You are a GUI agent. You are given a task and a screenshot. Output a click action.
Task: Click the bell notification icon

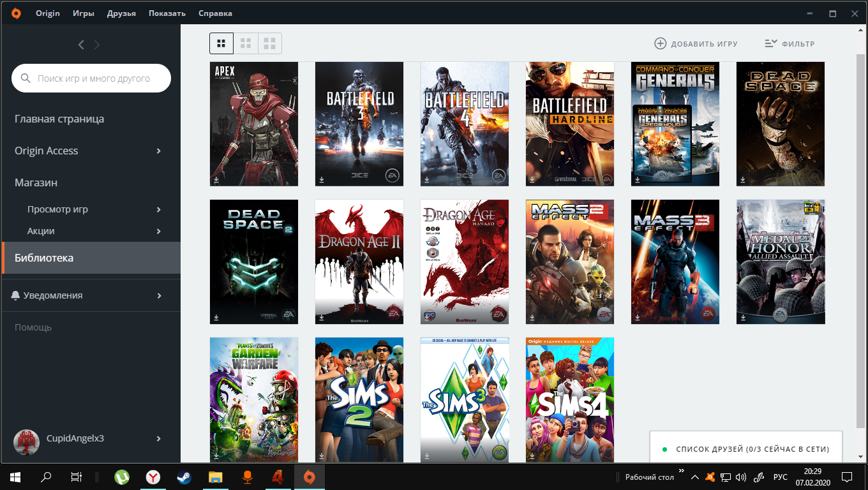pos(15,295)
